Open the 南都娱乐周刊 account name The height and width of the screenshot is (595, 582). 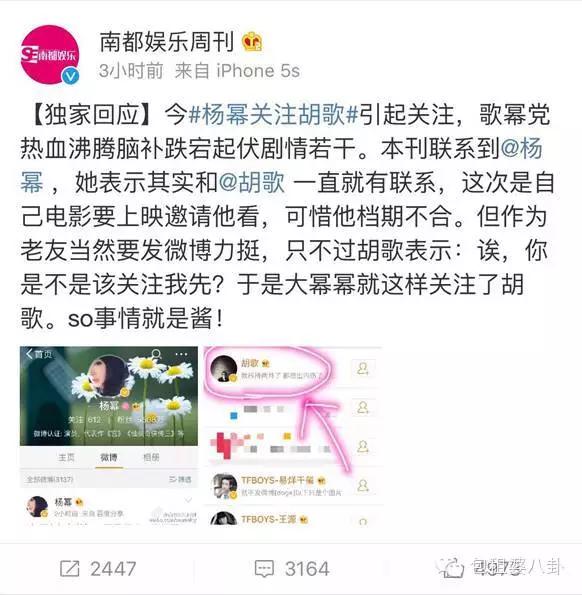(167, 42)
